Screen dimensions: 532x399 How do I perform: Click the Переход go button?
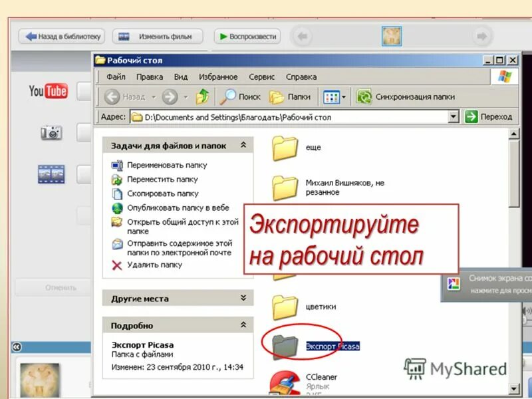coord(488,117)
